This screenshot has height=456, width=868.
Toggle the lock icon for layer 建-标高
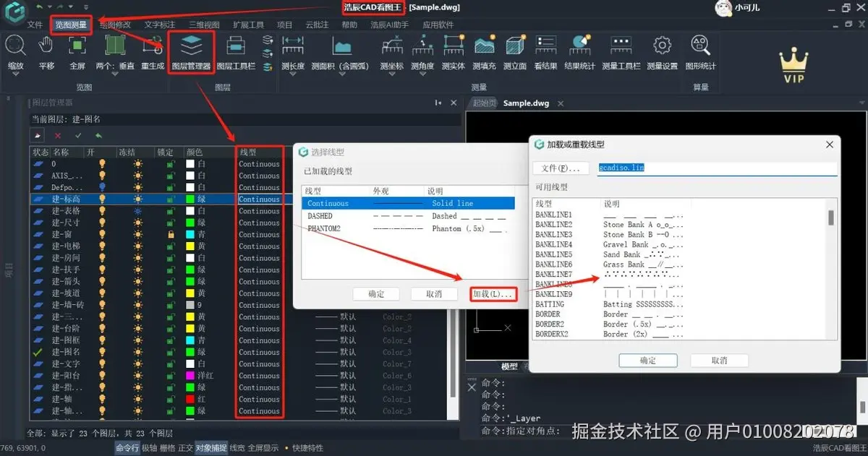(171, 199)
